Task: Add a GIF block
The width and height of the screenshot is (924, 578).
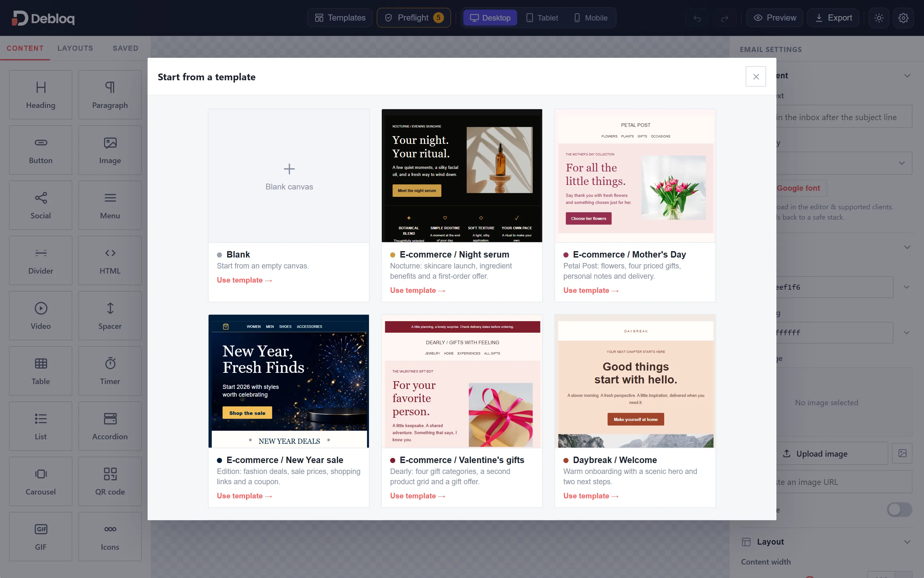Action: [40, 536]
